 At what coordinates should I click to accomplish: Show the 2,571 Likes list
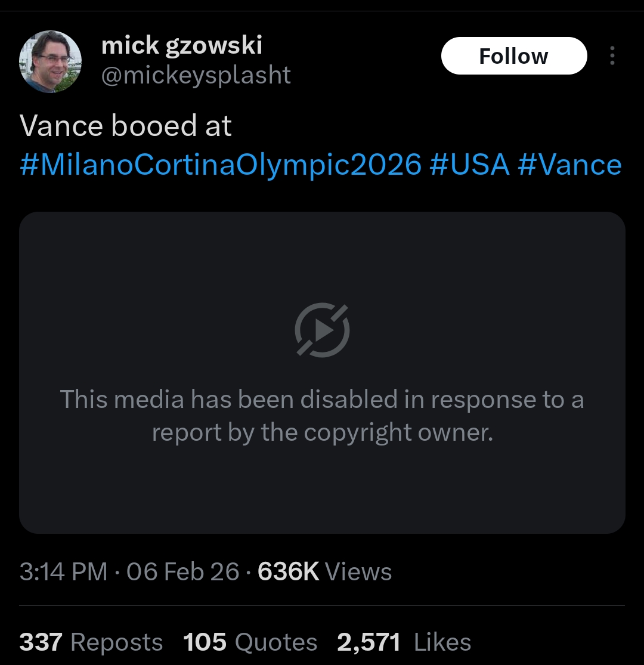click(x=404, y=642)
